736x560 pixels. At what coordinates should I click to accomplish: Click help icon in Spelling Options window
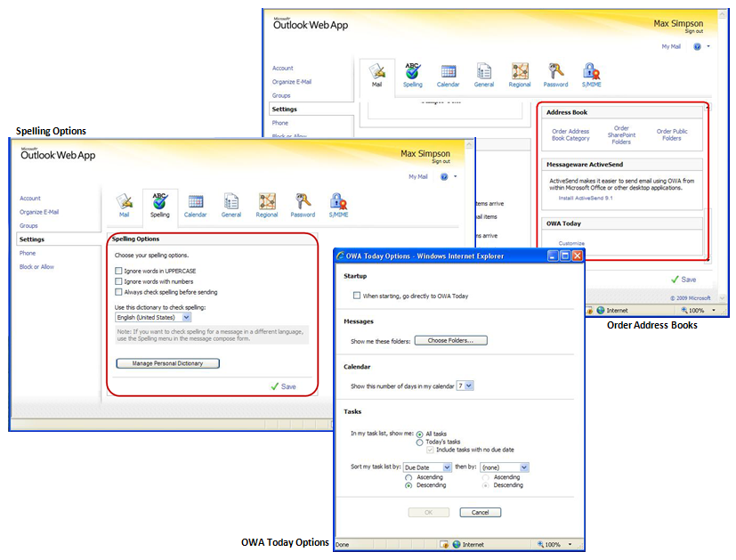tap(444, 177)
